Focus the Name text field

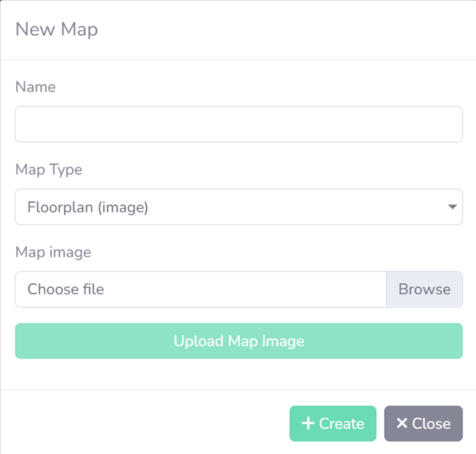pyautogui.click(x=239, y=124)
